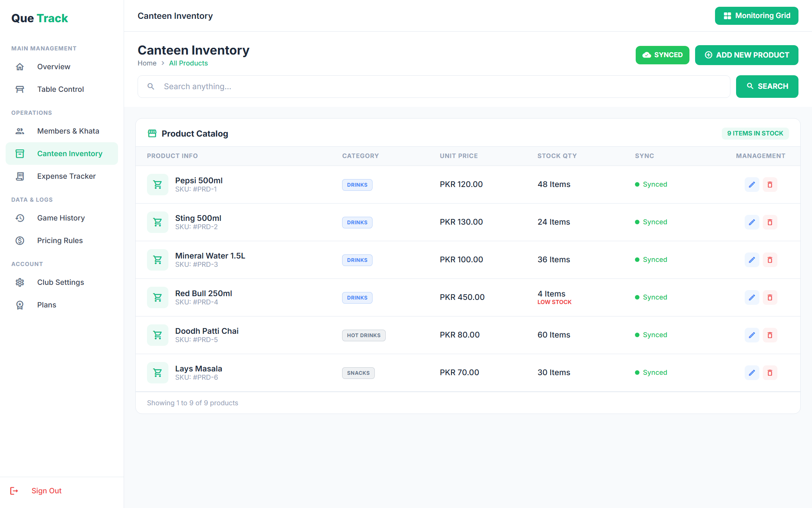This screenshot has height=508, width=812.
Task: Sign out of Que Track
Action: [36, 491]
